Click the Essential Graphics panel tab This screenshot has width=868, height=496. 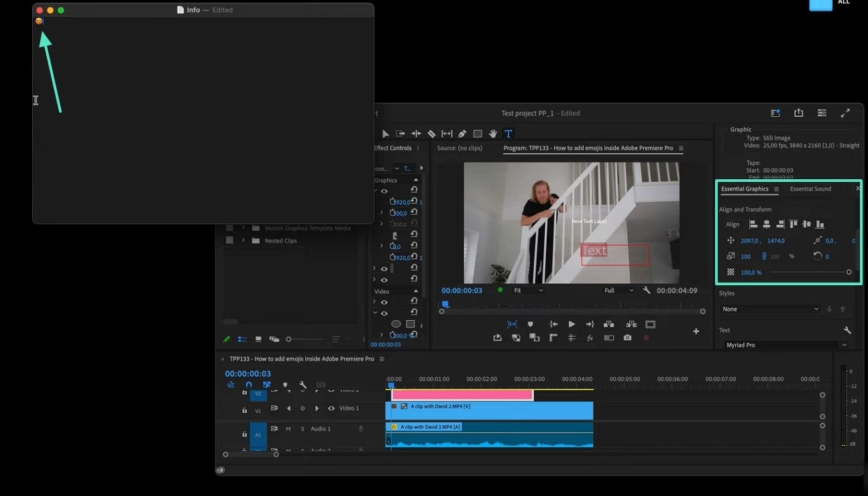[x=745, y=189]
